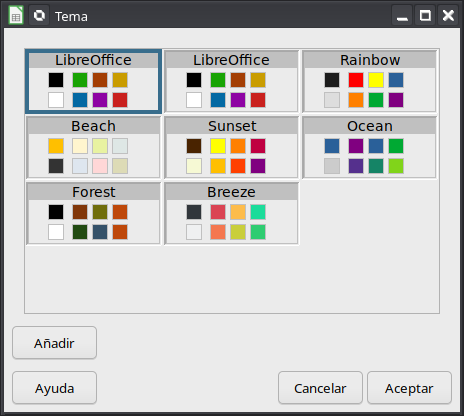The height and width of the screenshot is (416, 464).
Task: Select the Rainbow color theme
Action: tap(370, 82)
